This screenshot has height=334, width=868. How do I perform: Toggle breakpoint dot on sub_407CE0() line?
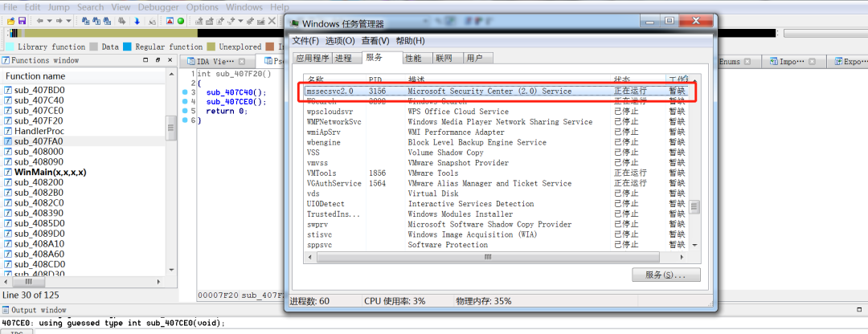pos(185,102)
